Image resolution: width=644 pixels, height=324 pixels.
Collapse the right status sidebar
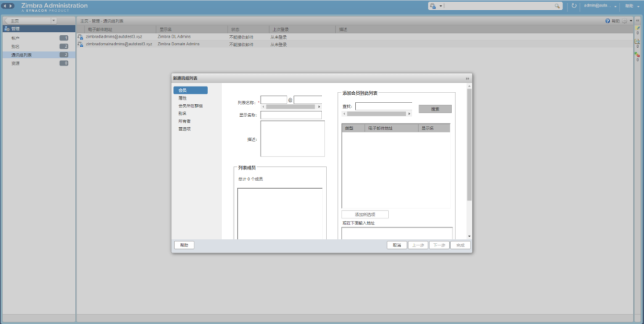coord(638,20)
